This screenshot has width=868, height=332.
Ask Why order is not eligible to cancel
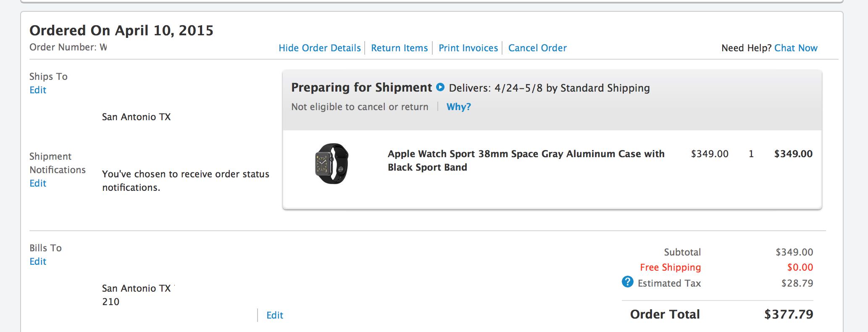point(458,107)
